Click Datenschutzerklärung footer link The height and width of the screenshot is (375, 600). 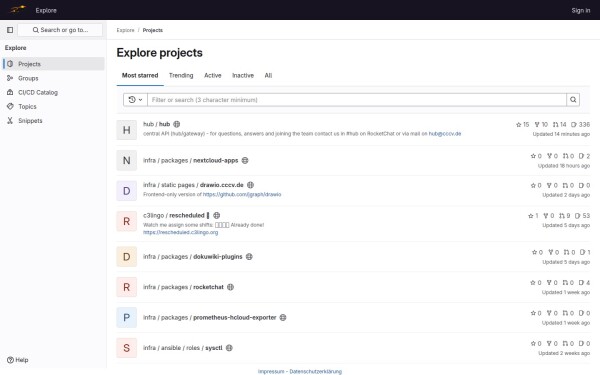pos(315,371)
